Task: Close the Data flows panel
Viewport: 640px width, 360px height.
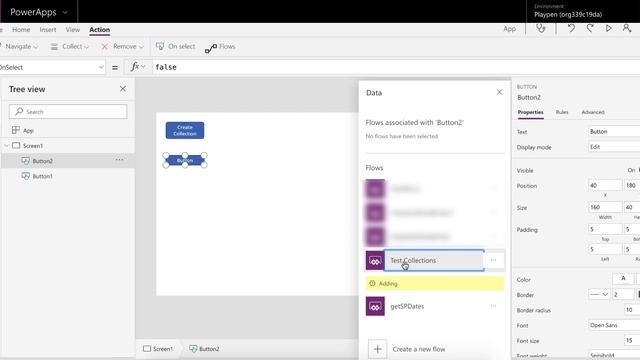Action: [x=500, y=92]
